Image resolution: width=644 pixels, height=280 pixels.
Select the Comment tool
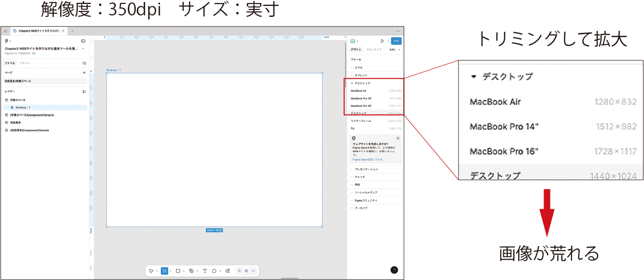(x=214, y=271)
